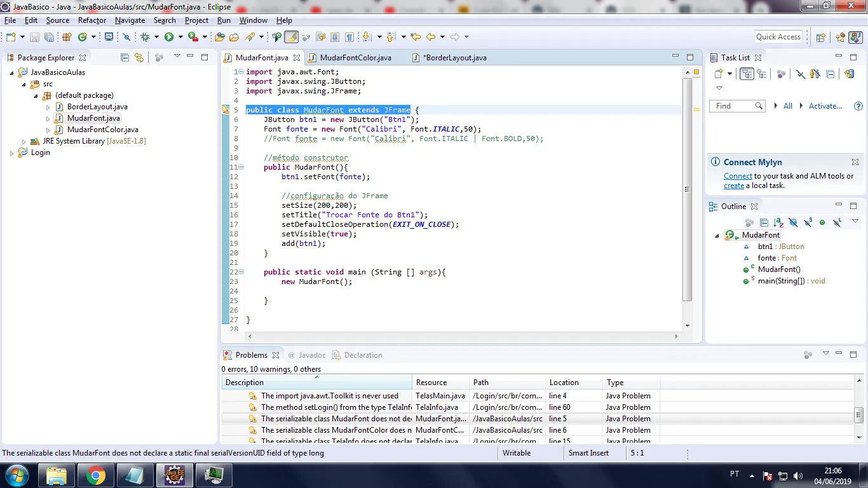Image resolution: width=868 pixels, height=488 pixels.
Task: Click the Debug bug icon
Action: pos(146,37)
